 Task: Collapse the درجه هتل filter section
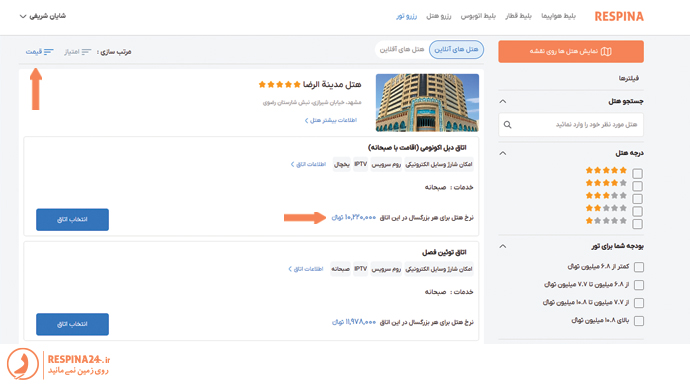coord(503,153)
